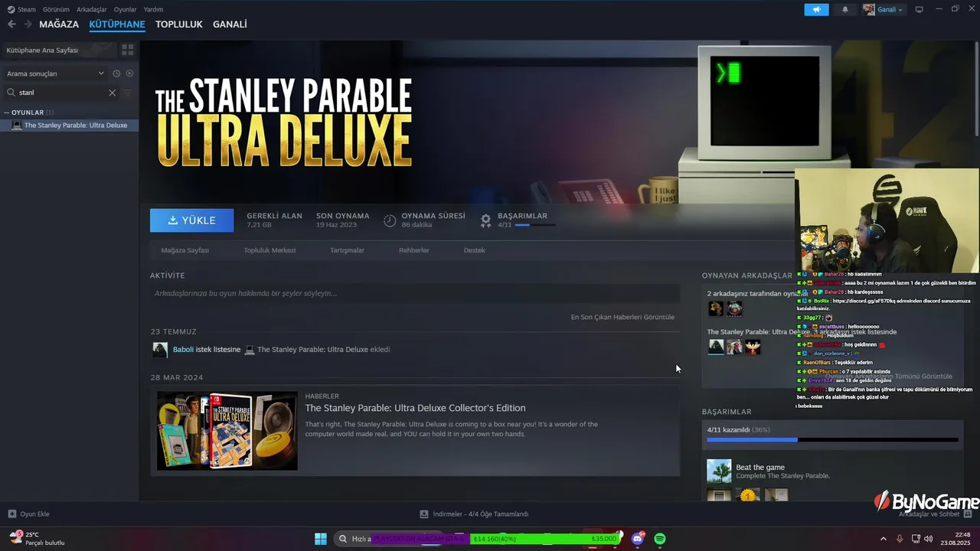Open the Steam menu
The width and height of the screenshot is (980, 551).
pyautogui.click(x=21, y=9)
